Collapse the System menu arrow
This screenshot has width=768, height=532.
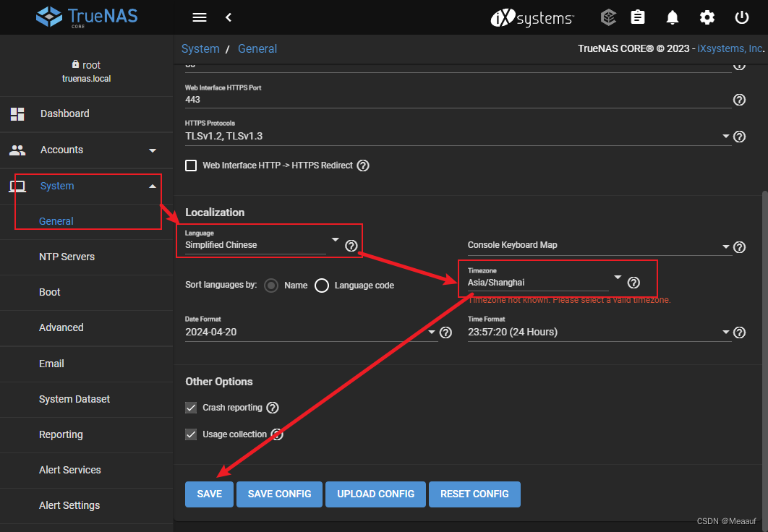[153, 186]
